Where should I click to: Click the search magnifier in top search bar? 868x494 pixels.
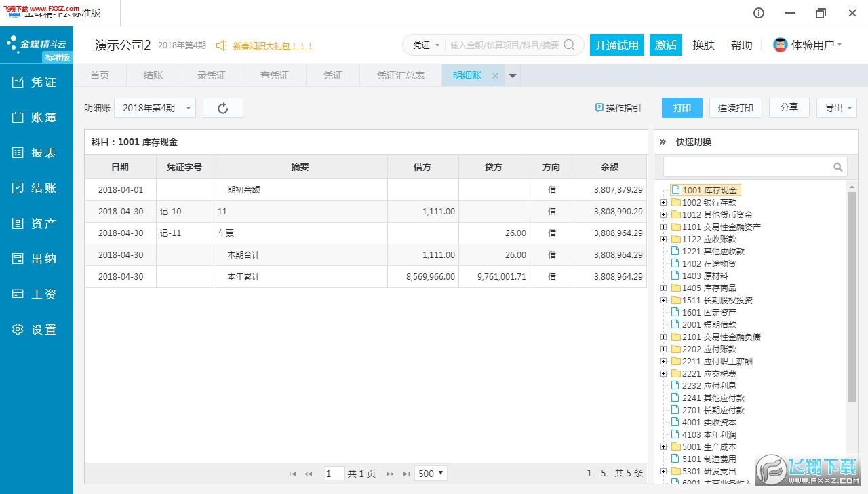click(570, 45)
